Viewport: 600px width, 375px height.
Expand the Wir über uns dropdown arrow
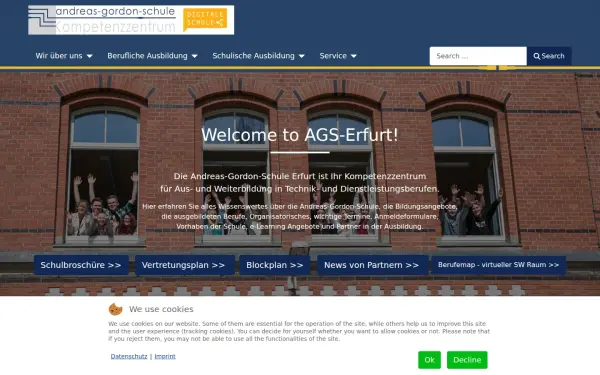(x=90, y=56)
